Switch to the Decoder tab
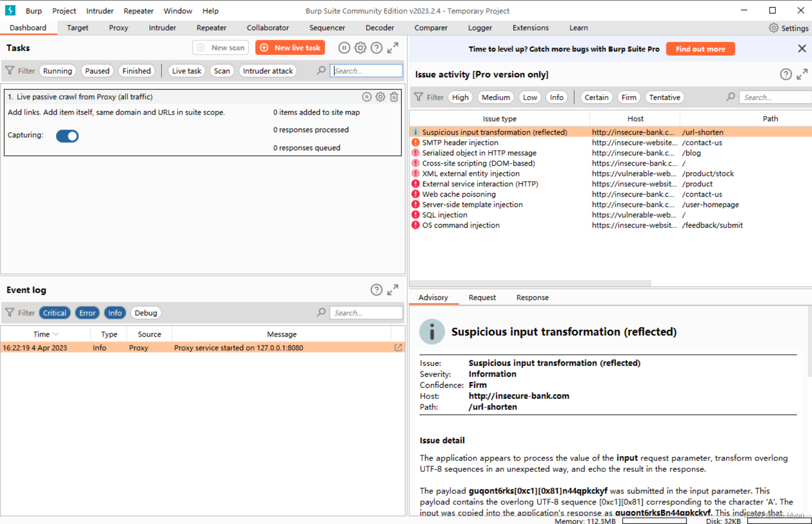Screen dimensions: 812x524 click(380, 28)
